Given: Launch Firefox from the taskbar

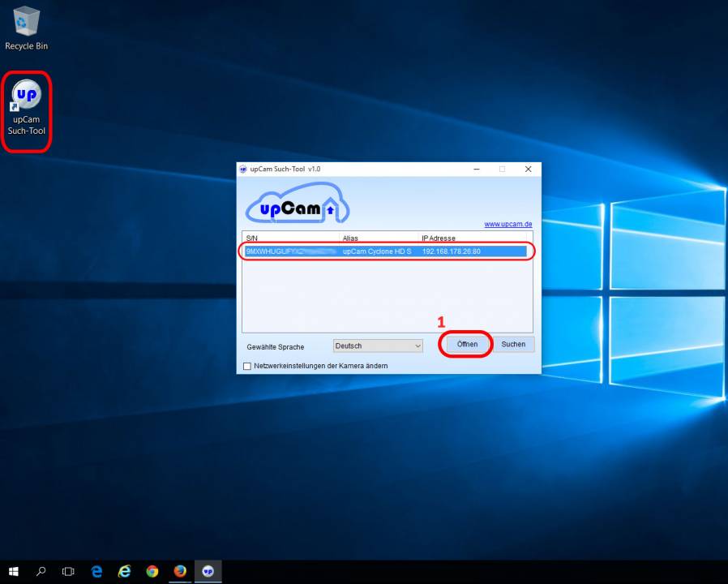Looking at the screenshot, I should 180,572.
